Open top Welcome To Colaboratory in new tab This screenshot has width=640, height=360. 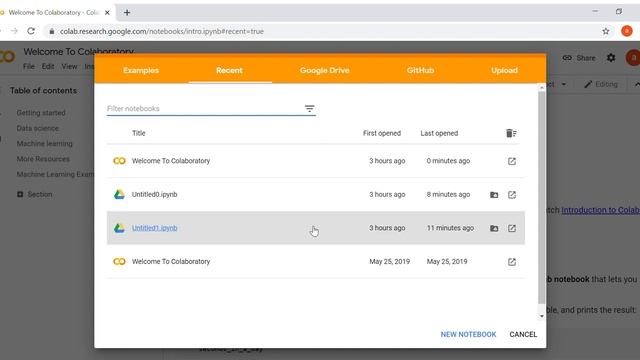(512, 161)
